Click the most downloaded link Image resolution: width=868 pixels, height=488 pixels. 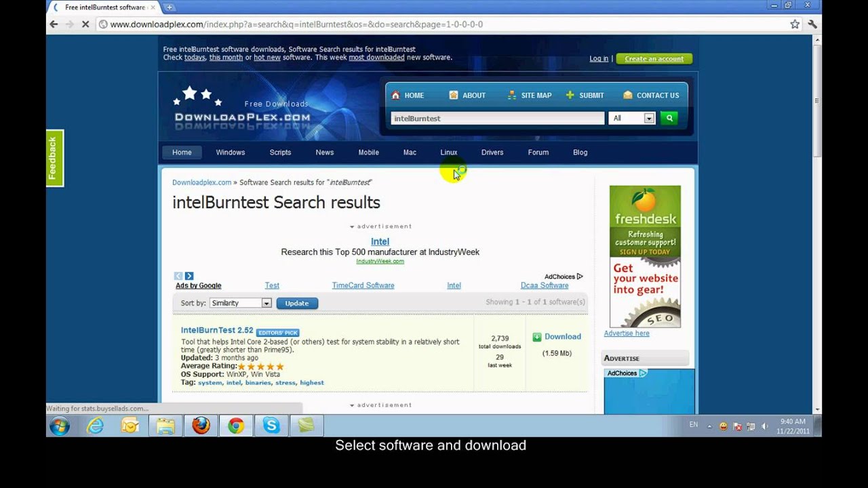(376, 58)
